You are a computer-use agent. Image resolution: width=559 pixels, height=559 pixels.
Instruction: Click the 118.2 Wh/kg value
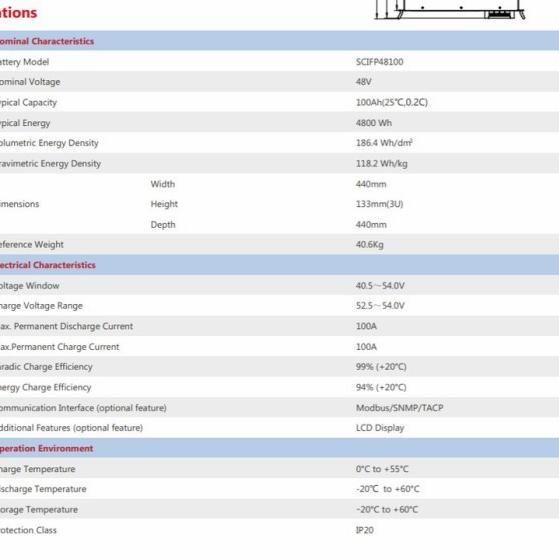coord(381,164)
